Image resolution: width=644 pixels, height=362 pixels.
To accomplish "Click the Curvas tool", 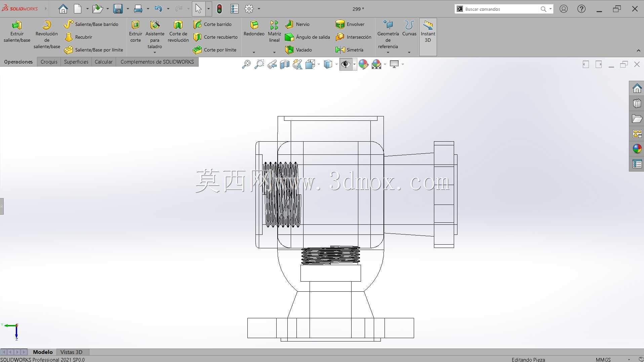I will coord(409,28).
